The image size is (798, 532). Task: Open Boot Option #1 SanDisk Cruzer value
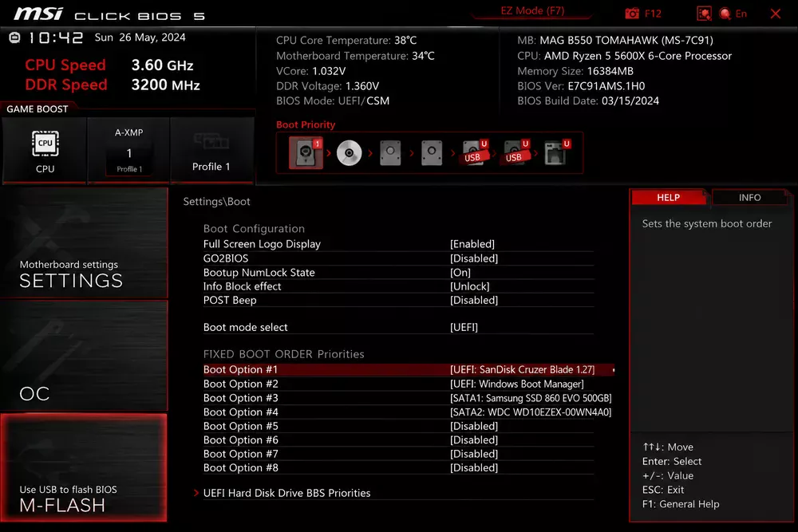point(522,370)
